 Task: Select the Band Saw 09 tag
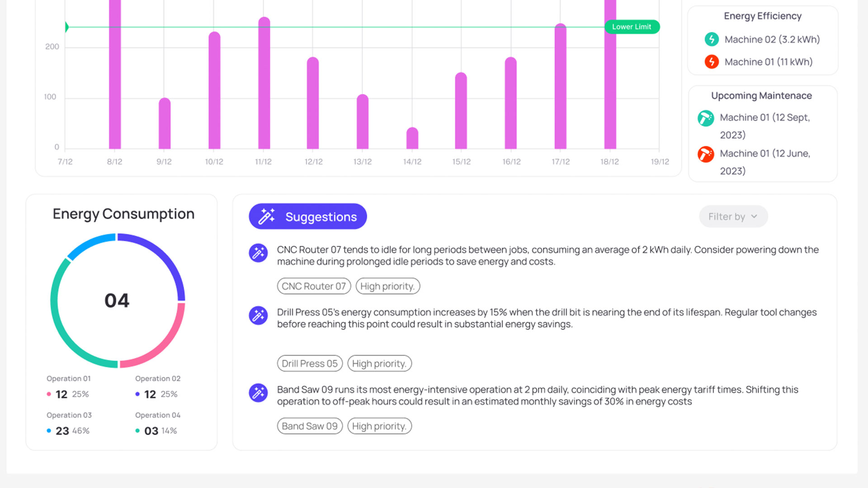(310, 426)
